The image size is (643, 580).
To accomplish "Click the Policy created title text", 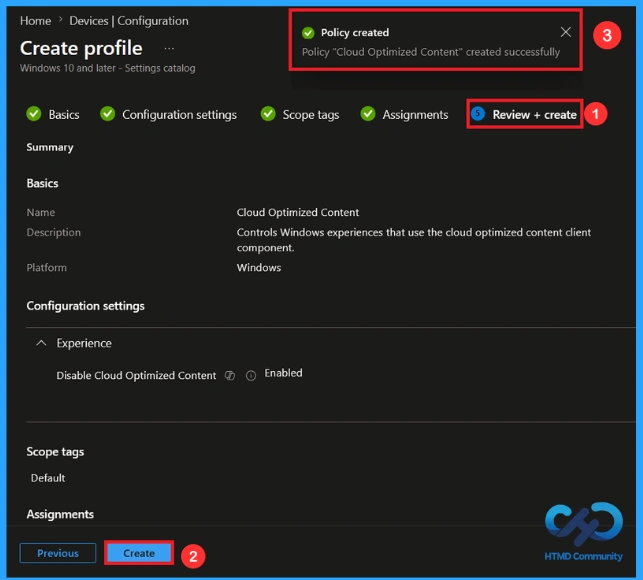I will 355,32.
